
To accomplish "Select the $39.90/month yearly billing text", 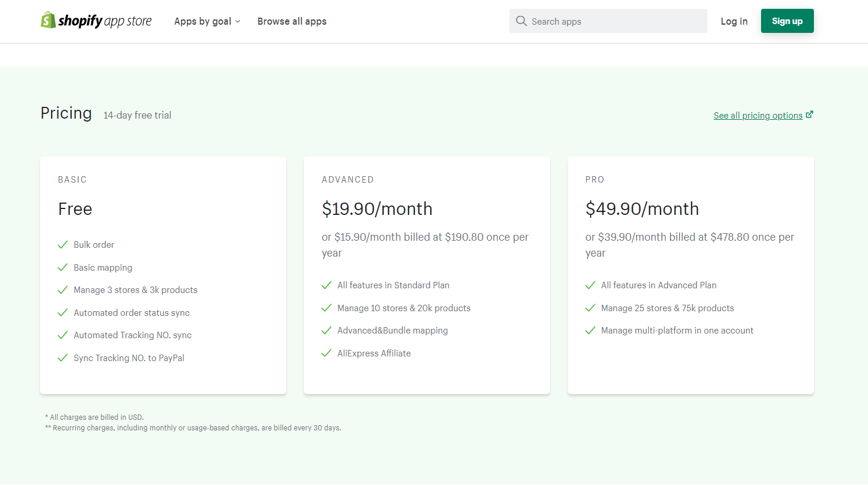I will 690,245.
